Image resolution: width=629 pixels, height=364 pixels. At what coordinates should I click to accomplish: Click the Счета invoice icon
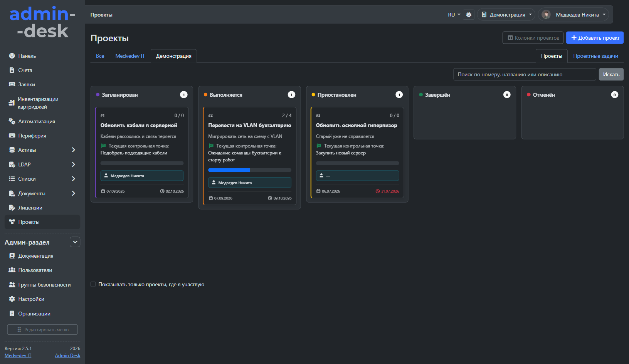(12, 70)
